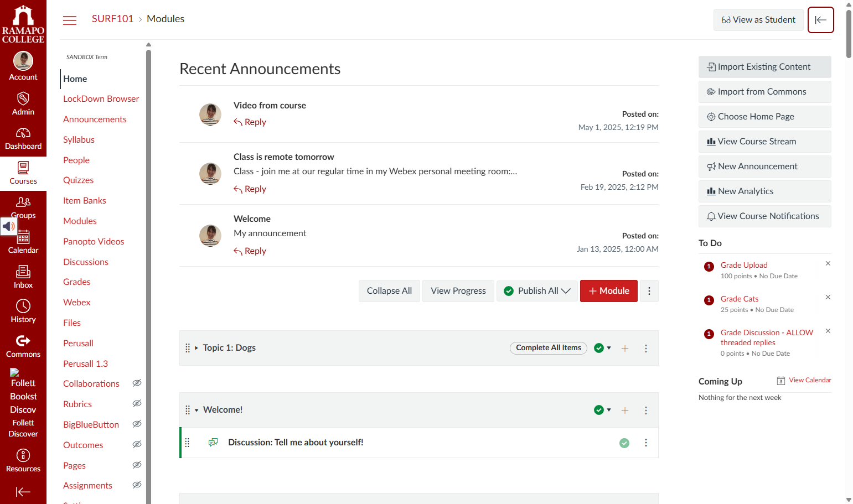Screen dimensions: 853x504
Task: Open the Account profile icon
Action: click(x=23, y=61)
